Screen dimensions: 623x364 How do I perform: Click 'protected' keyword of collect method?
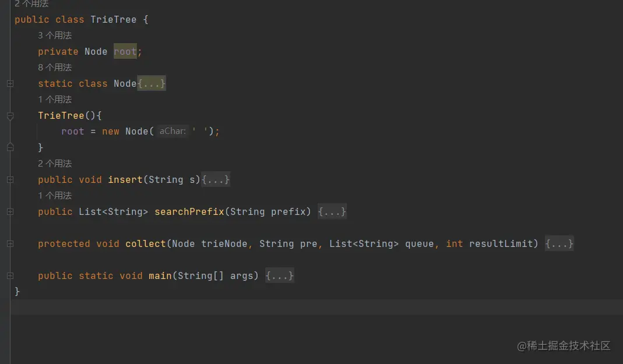pos(64,243)
